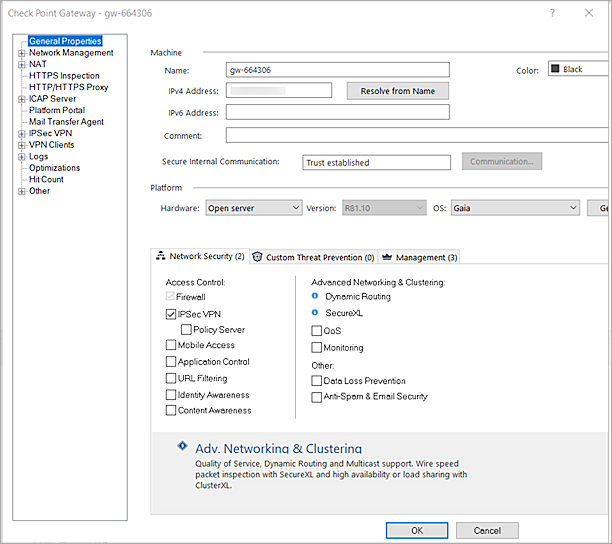Select Optimizations in the tree
612x544 pixels.
(54, 168)
